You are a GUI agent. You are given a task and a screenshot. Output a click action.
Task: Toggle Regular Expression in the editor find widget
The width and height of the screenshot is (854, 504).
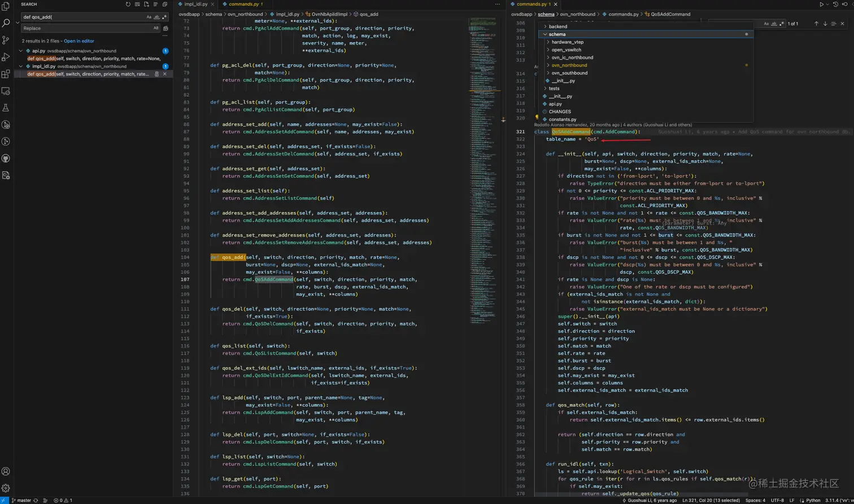click(x=782, y=24)
